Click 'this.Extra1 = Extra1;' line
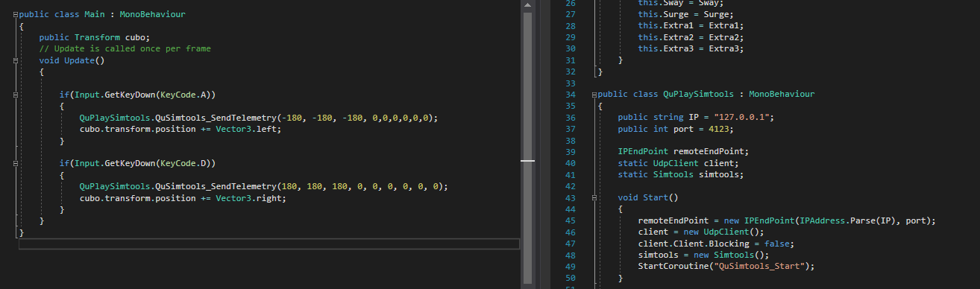 [x=691, y=26]
